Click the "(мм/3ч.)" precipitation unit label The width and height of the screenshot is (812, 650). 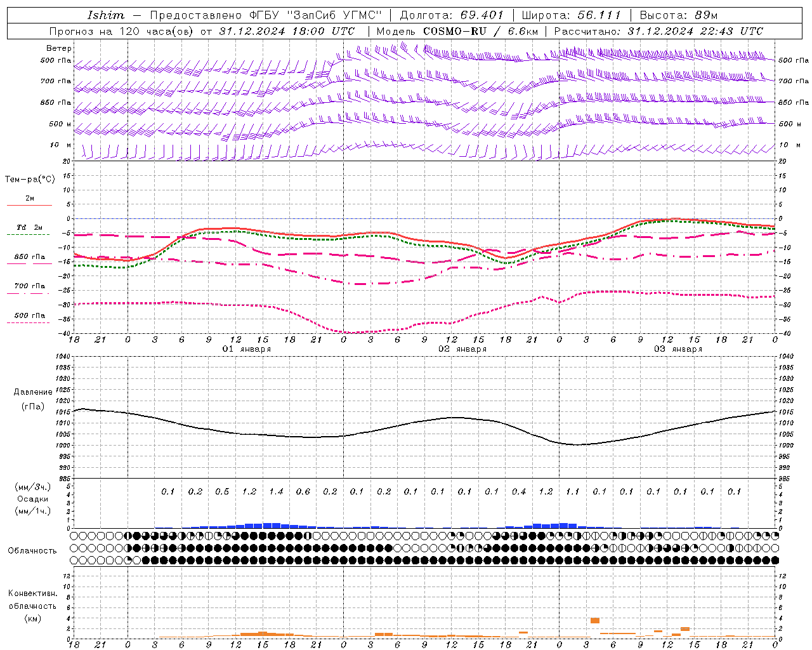point(33,487)
